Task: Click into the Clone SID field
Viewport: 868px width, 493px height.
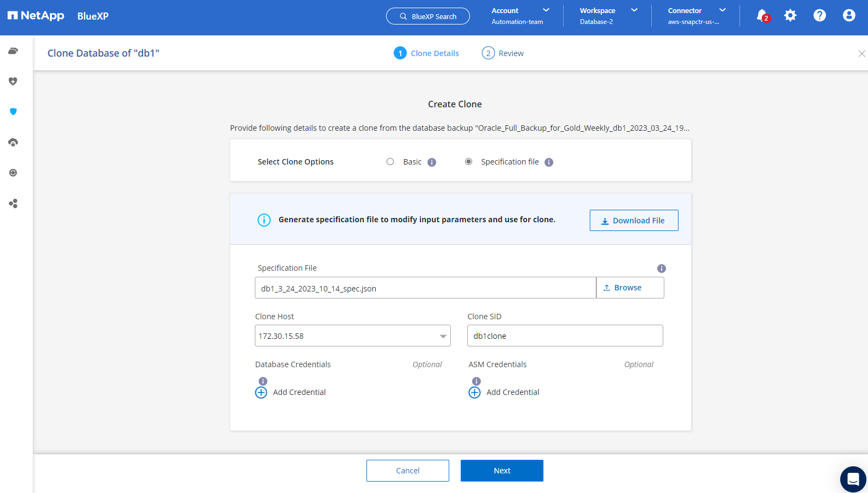Action: (565, 336)
